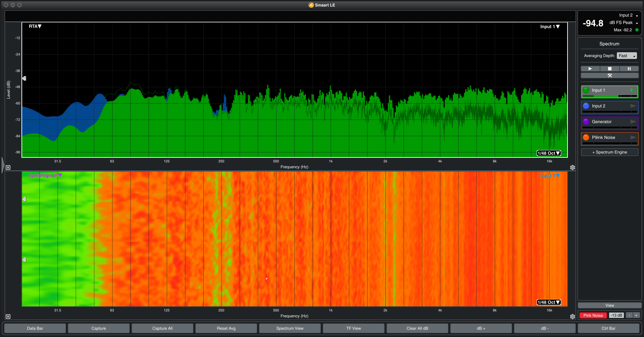Open Input 1 selector on Spectrograph plot
644x337 pixels.
coord(550,176)
